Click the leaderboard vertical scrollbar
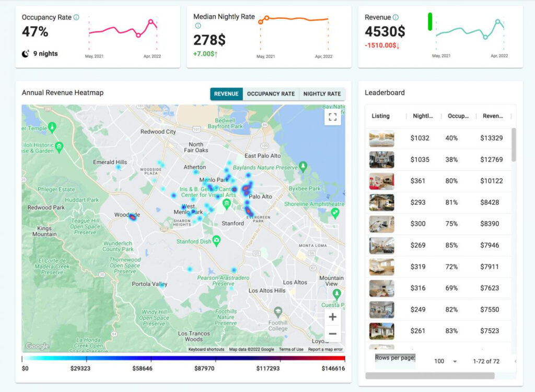Image resolution: width=535 pixels, height=392 pixels. coord(514,145)
